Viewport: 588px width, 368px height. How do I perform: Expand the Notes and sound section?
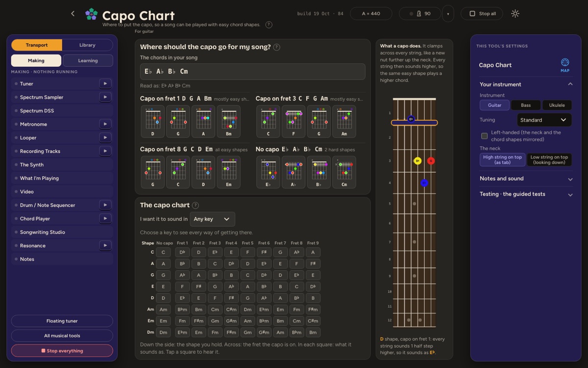[x=526, y=179]
